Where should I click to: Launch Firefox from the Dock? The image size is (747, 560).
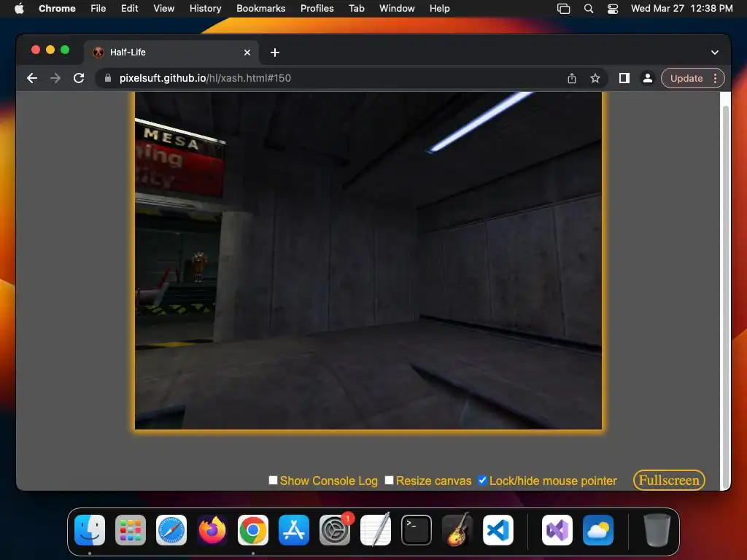point(212,530)
